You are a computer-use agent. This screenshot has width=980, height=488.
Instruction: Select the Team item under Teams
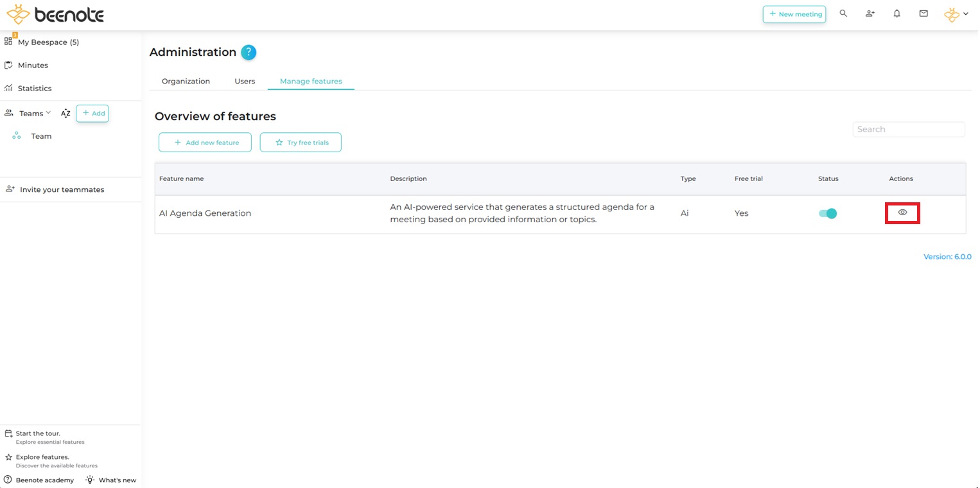pyautogui.click(x=41, y=136)
